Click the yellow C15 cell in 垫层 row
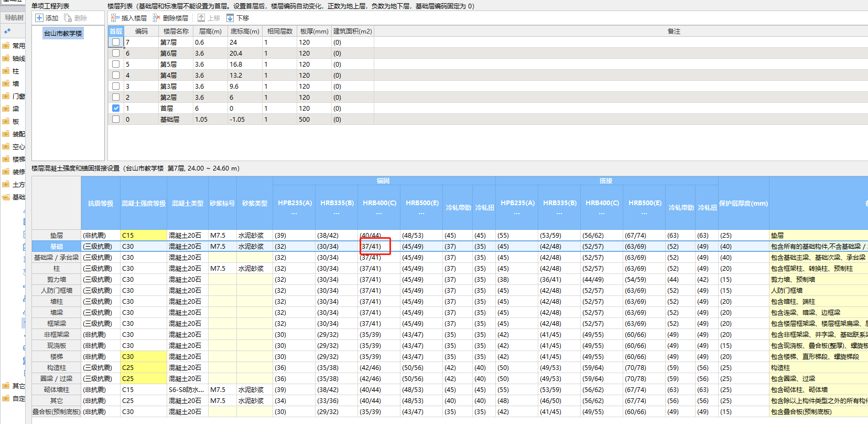 (x=144, y=236)
